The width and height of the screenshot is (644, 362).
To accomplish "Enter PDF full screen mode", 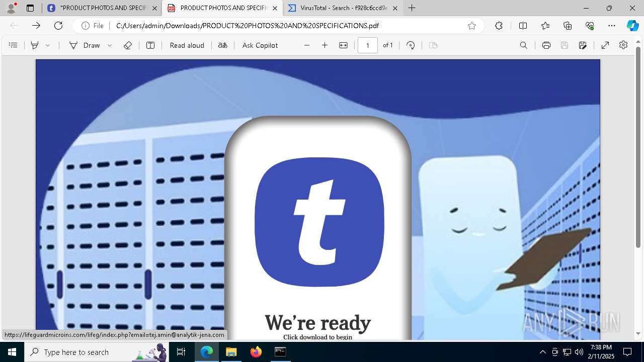I will 605,45.
